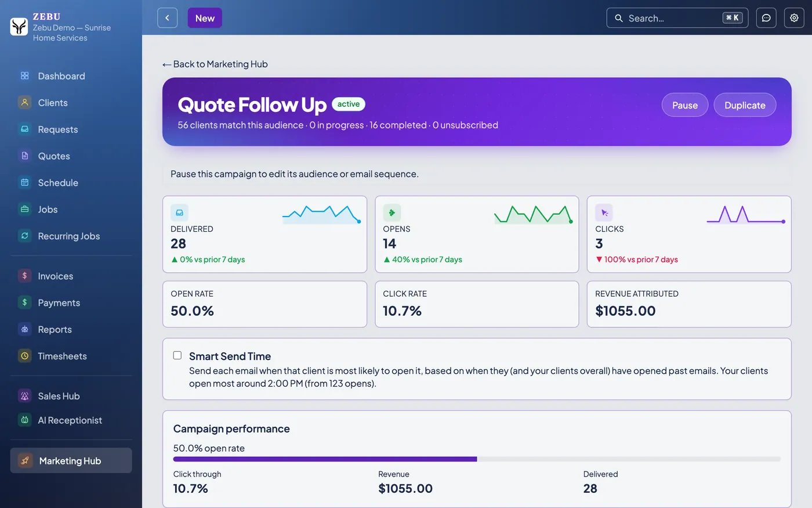812x508 pixels.
Task: Click the open rate progress bar
Action: point(477,459)
